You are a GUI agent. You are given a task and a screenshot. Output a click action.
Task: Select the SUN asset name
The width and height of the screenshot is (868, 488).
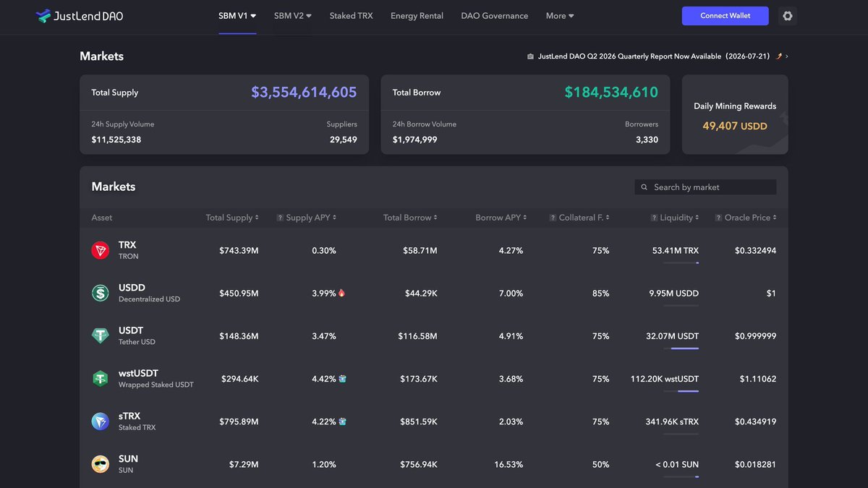coord(128,464)
